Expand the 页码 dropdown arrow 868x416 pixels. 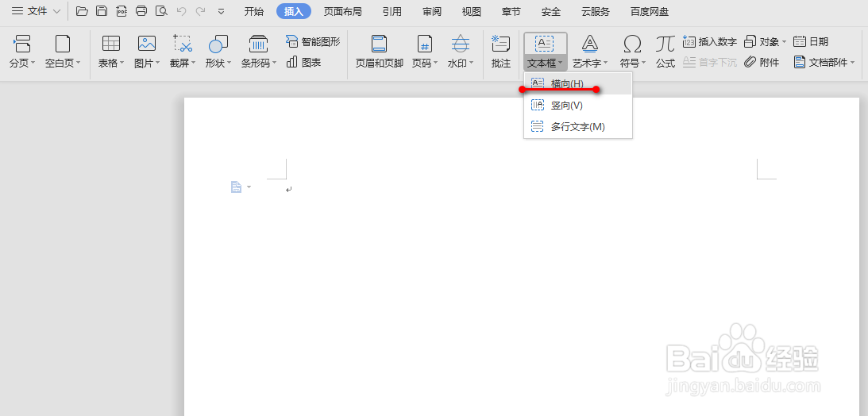[435, 63]
